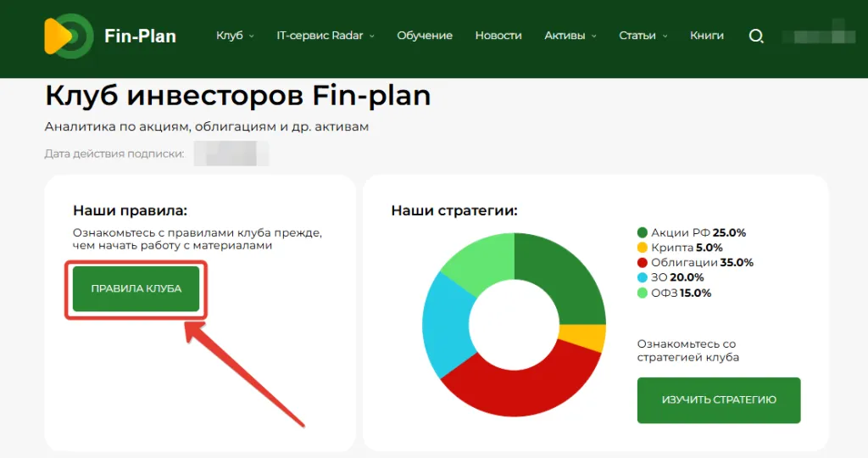Click the Акции РФ 25.0% legend label
The height and width of the screenshot is (458, 868).
698,232
